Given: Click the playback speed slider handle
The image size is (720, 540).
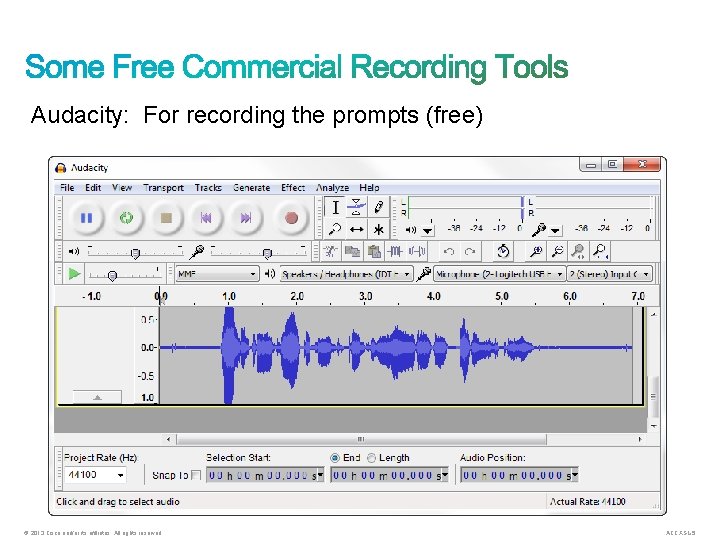Looking at the screenshot, I should pos(112,276).
